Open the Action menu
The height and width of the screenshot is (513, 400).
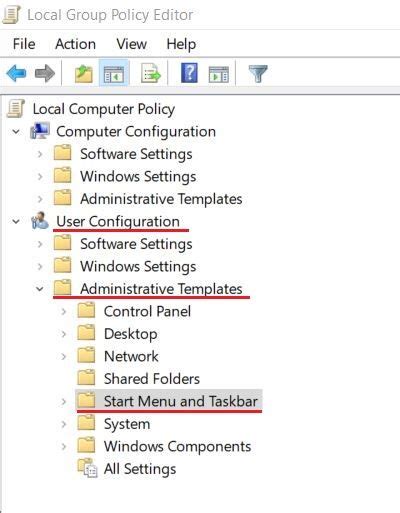pos(75,44)
